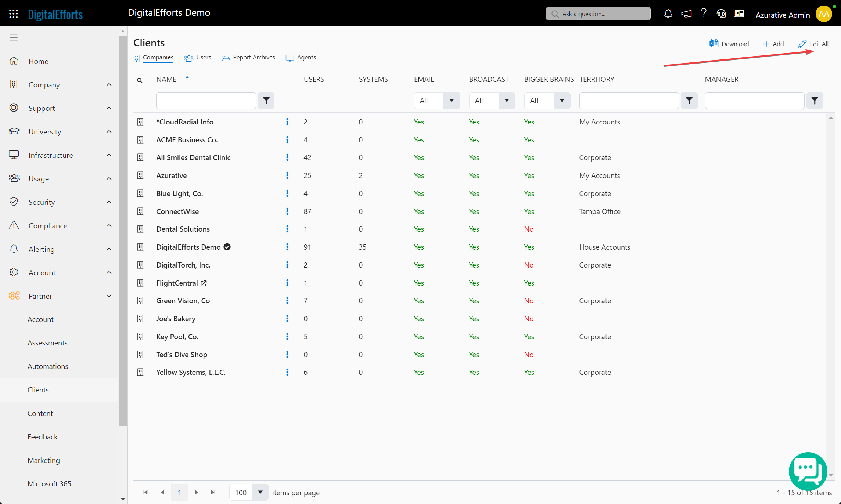841x504 pixels.
Task: Open the Key Pool, Co. company
Action: [x=177, y=337]
